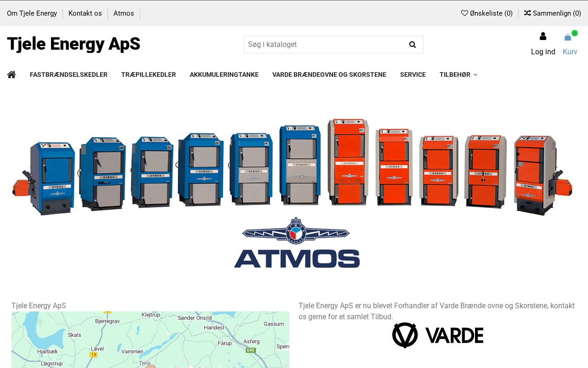
Task: Open the Om Tjele Energy link
Action: 32,13
